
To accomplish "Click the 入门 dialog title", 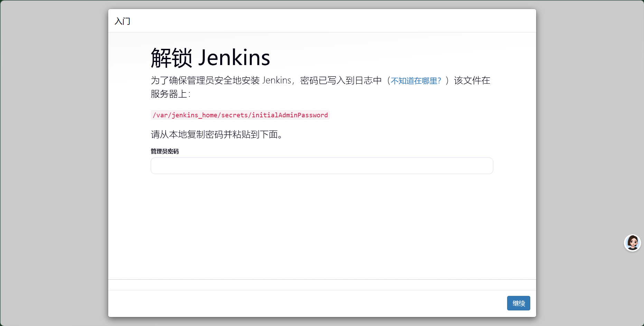I will click(122, 21).
